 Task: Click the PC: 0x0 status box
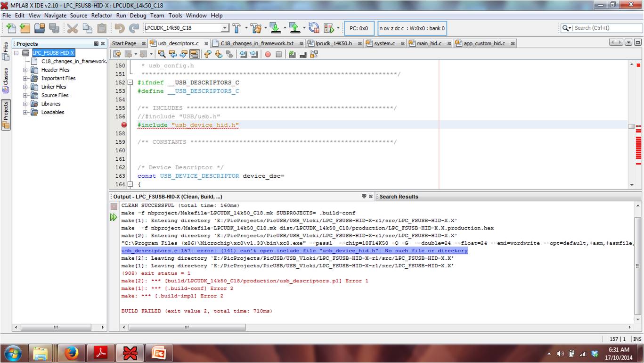359,28
